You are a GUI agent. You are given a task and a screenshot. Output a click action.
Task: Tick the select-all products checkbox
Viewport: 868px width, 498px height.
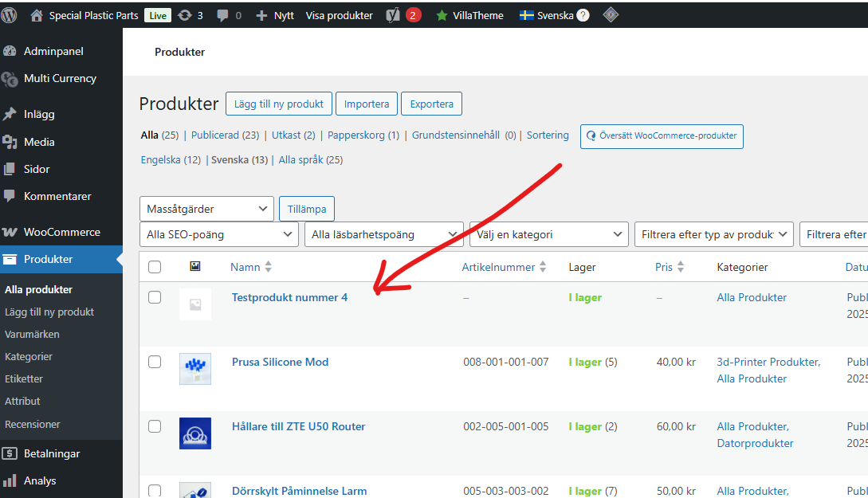click(x=155, y=267)
